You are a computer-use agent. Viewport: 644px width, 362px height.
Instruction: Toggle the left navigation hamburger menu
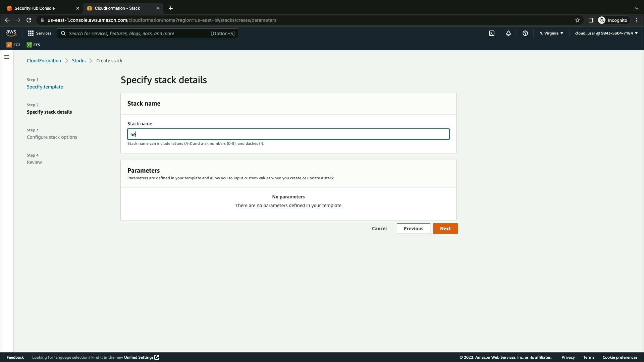7,57
